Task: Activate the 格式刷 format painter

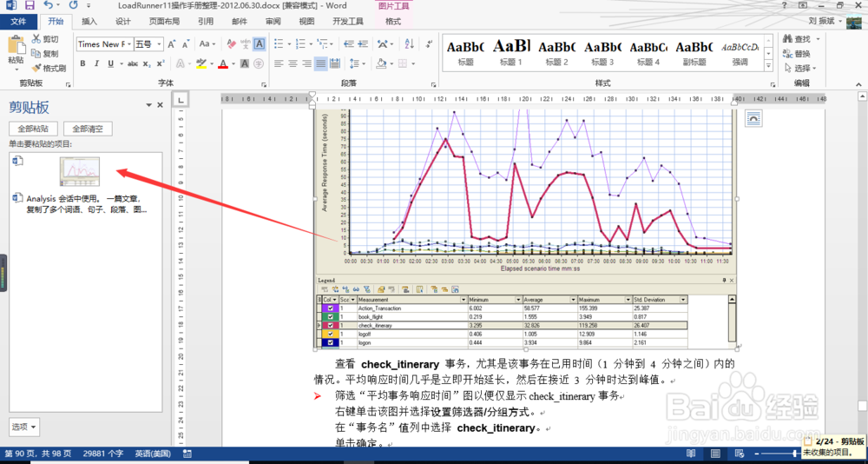Action: [49, 69]
